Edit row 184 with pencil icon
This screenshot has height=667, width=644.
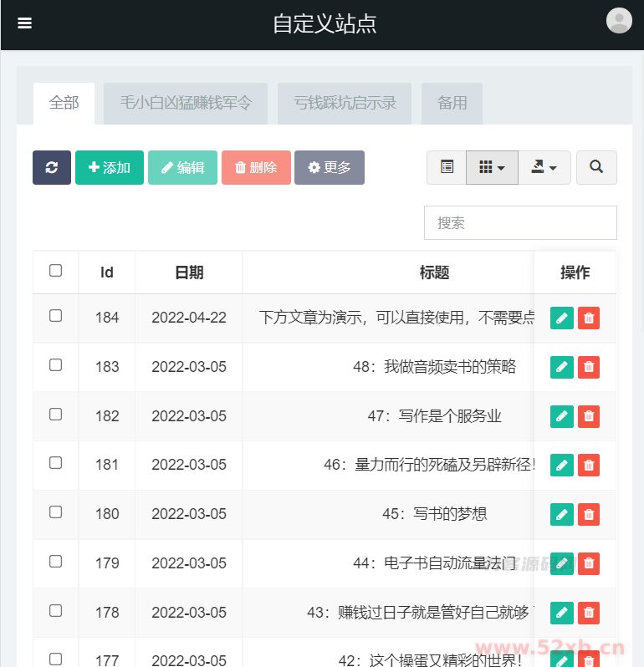562,318
